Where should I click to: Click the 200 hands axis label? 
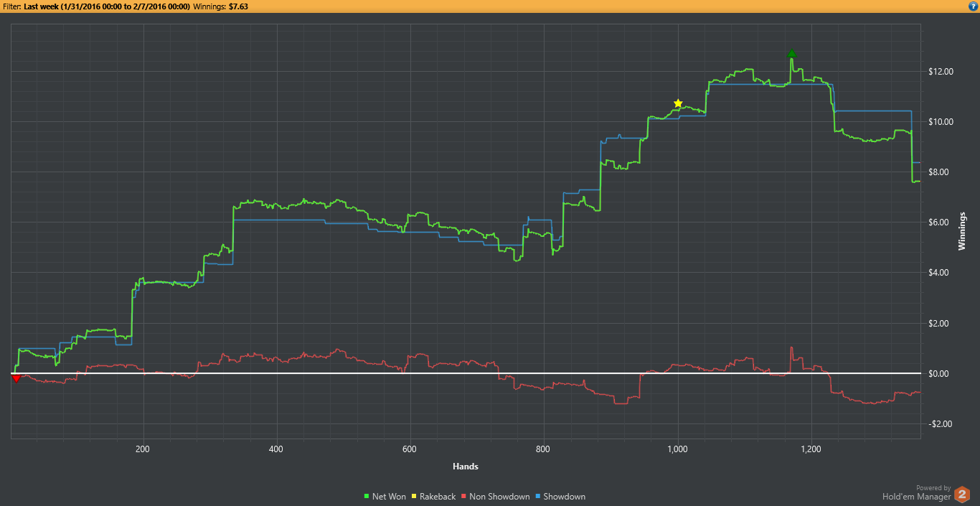[143, 449]
